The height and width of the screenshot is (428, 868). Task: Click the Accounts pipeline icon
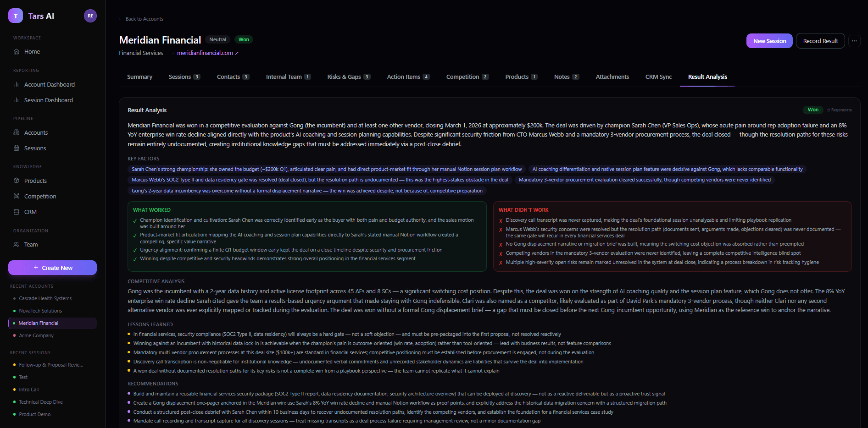coord(16,132)
